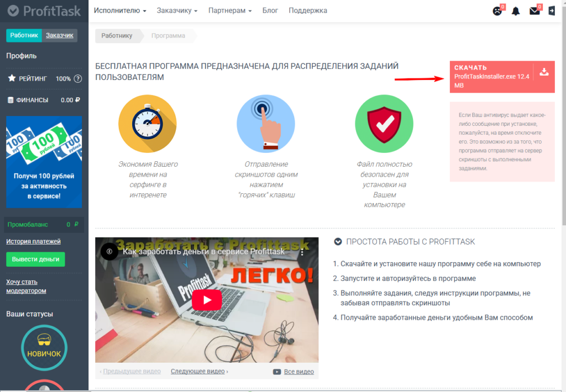Open the Поддержка menu item
This screenshot has width=566, height=392.
308,10
